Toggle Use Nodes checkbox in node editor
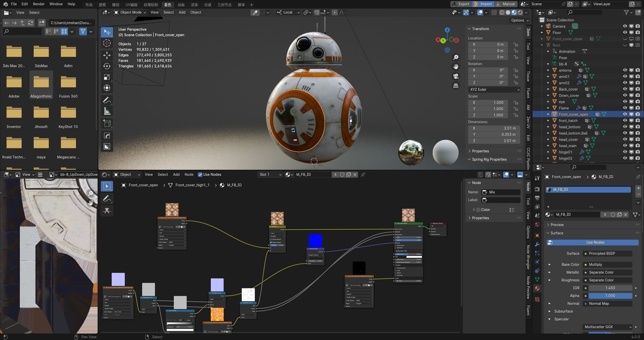 coord(200,175)
